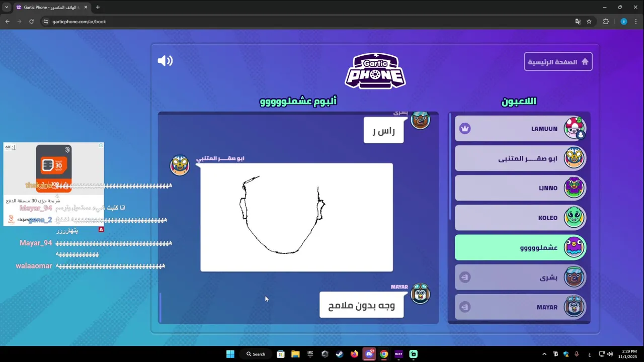
Task: Open the tab search dropdown
Action: pyautogui.click(x=7, y=7)
